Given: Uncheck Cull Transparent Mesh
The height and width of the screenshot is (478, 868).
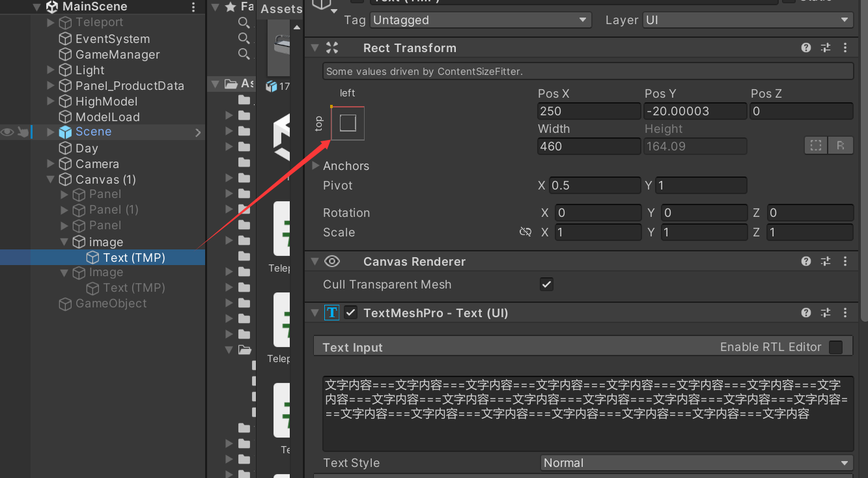Looking at the screenshot, I should (x=546, y=285).
